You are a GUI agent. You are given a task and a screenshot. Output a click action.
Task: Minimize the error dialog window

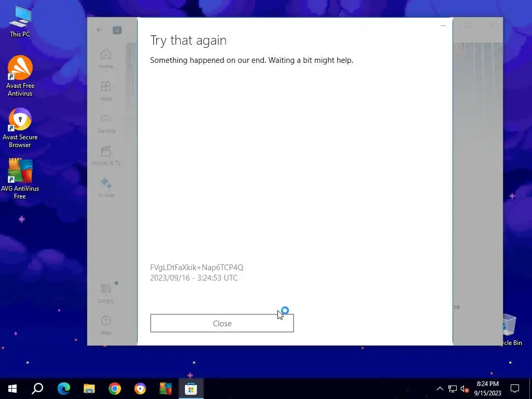click(x=443, y=25)
